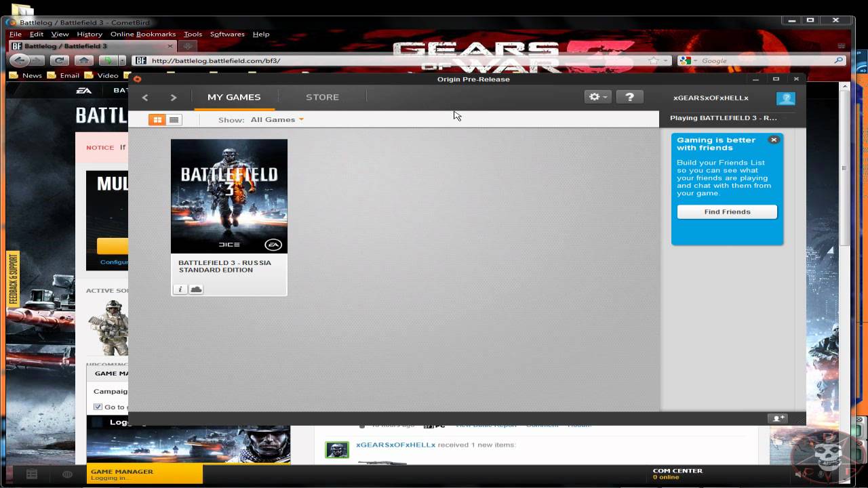Click the Find Friends button
This screenshot has width=868, height=488.
(727, 212)
